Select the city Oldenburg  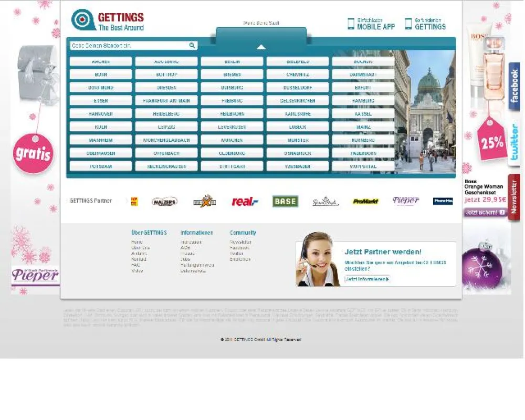(x=232, y=153)
